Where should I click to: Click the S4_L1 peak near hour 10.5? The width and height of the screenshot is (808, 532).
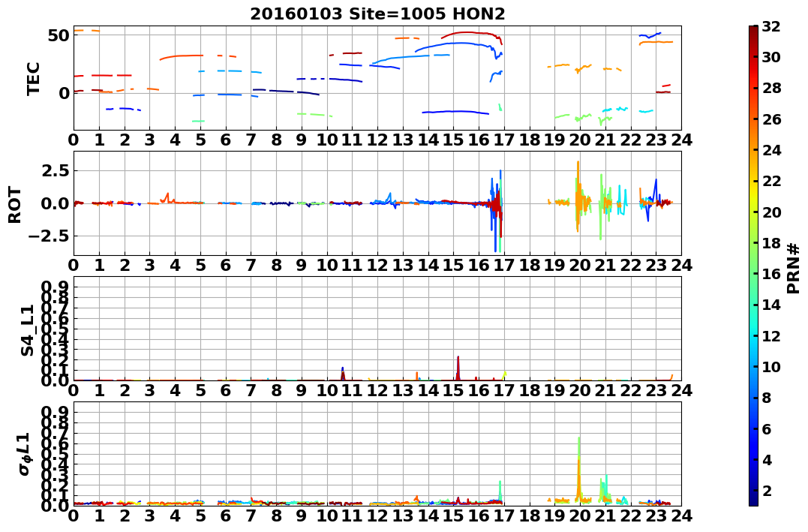[x=343, y=374]
